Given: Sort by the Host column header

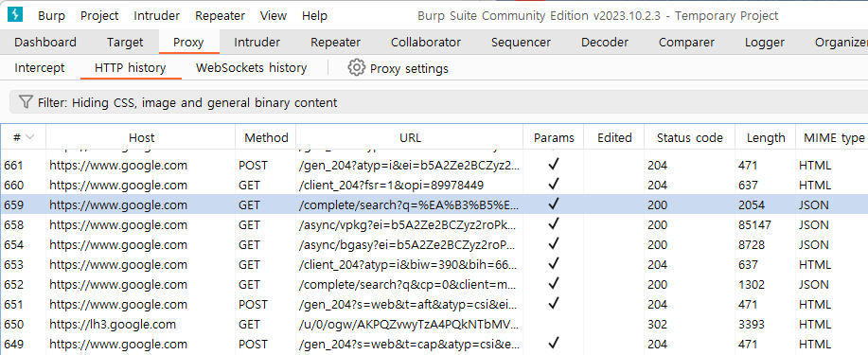Looking at the screenshot, I should tap(141, 137).
